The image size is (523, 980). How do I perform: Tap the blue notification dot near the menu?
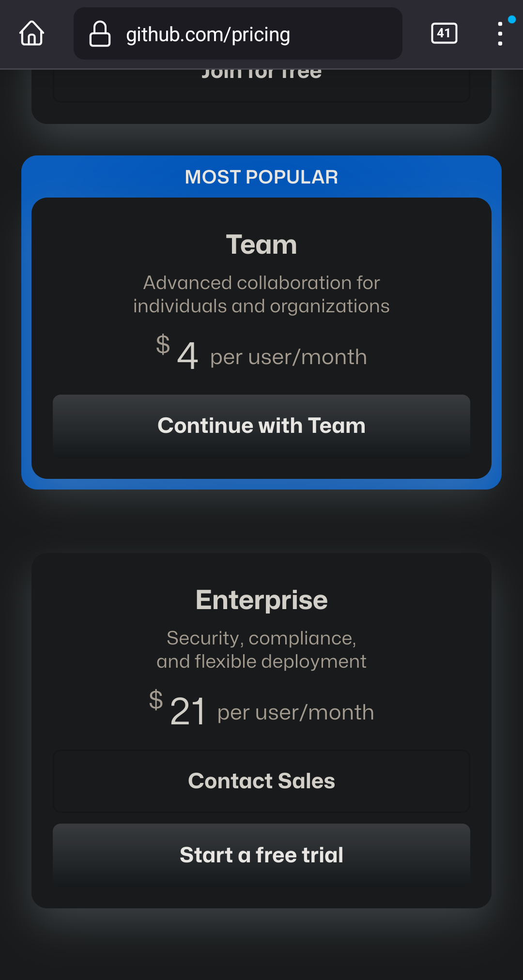click(x=512, y=19)
